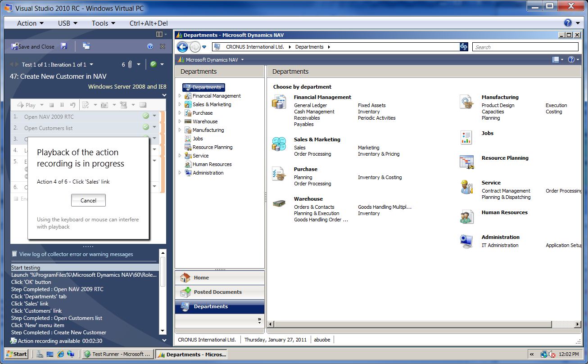Viewport: 588px width, 364px height.
Task: Open Test Runner help icon
Action: point(150,46)
